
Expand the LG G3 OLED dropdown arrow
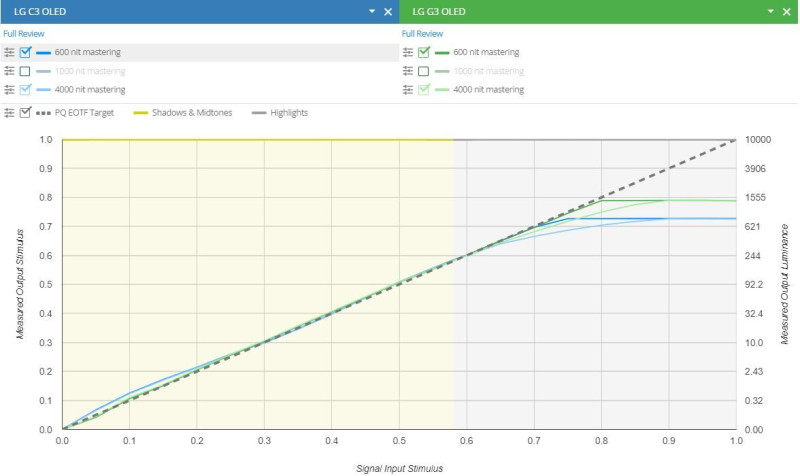pos(770,11)
